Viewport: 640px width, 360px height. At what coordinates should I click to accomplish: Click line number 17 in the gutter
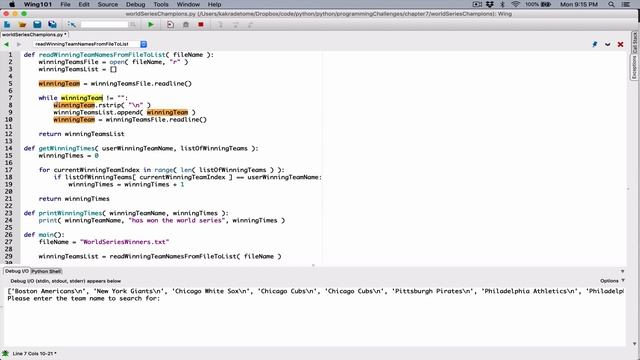pos(9,170)
